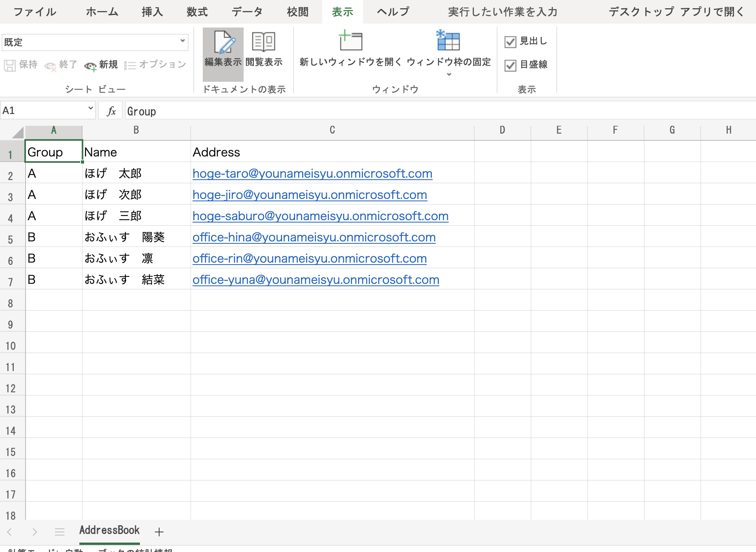The image size is (756, 552).
Task: Add a new worksheet with the plus button
Action: [x=159, y=532]
